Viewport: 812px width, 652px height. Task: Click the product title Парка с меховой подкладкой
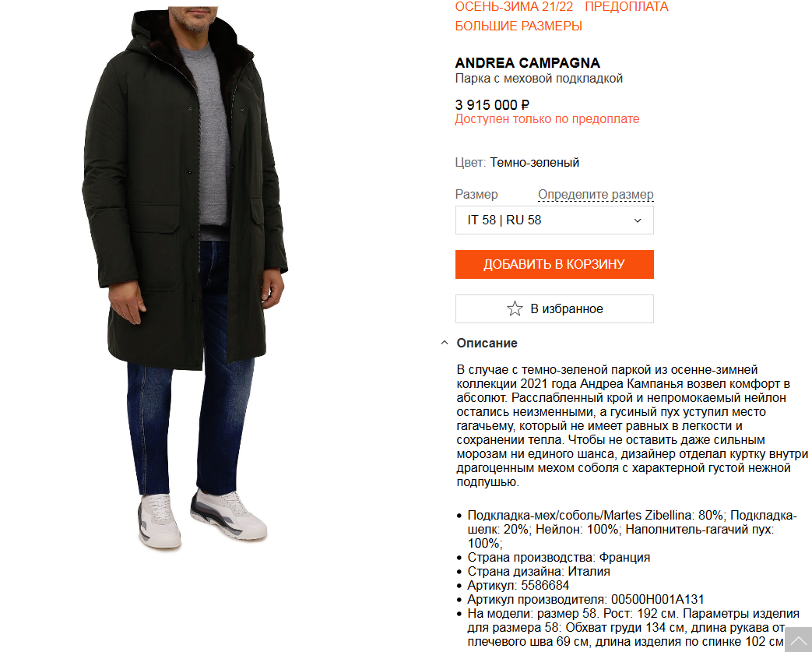[x=539, y=79]
